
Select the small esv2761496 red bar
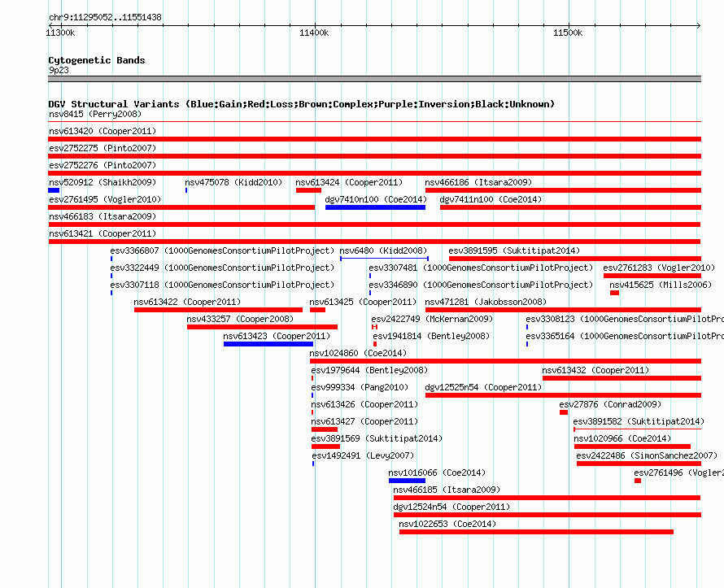tap(638, 481)
